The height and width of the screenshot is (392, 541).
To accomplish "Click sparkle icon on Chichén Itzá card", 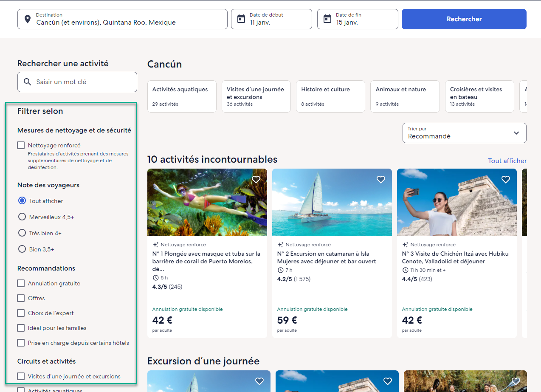I will [x=405, y=245].
